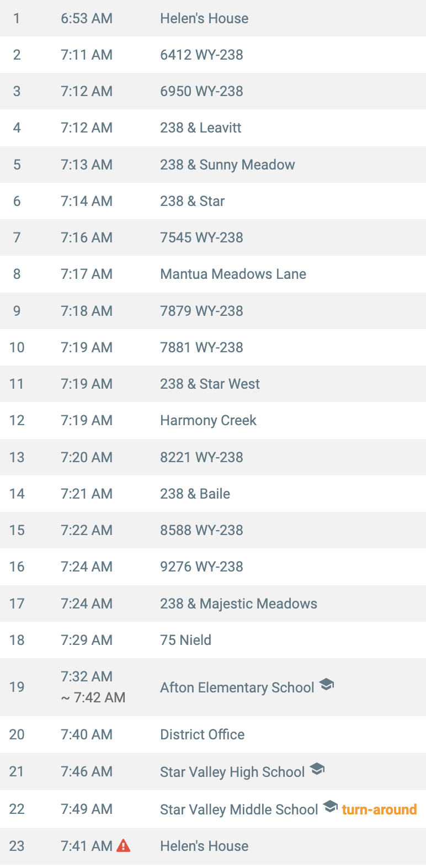The image size is (426, 868).
Task: Select the 238 & Sunny Meadow stop
Action: pyautogui.click(x=213, y=165)
